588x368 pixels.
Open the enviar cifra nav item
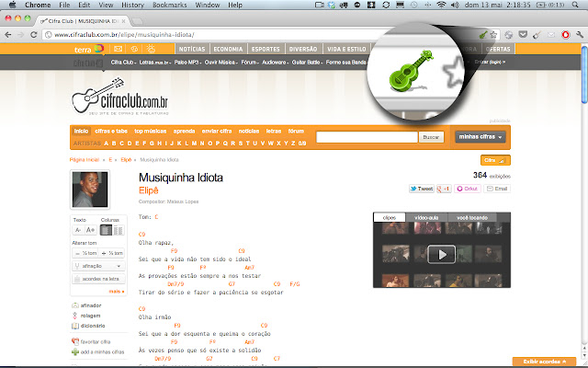click(217, 131)
